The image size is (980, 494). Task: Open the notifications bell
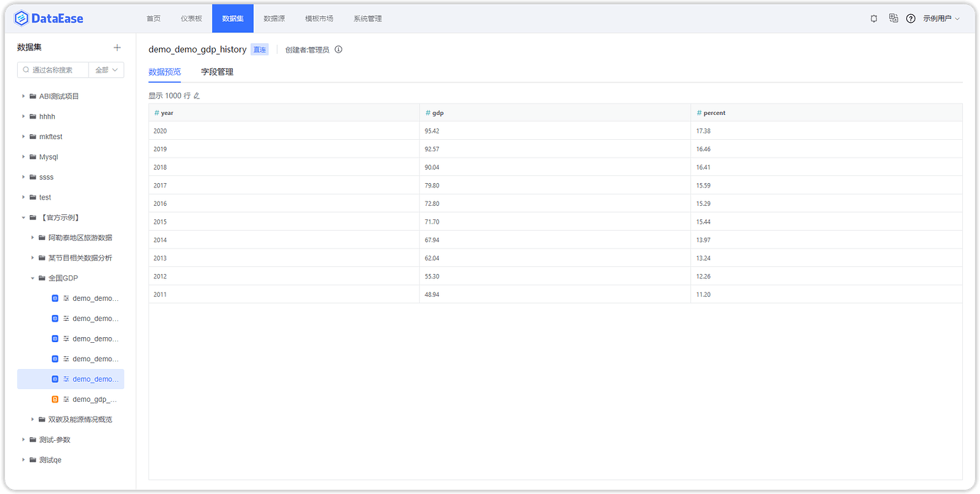click(x=873, y=18)
